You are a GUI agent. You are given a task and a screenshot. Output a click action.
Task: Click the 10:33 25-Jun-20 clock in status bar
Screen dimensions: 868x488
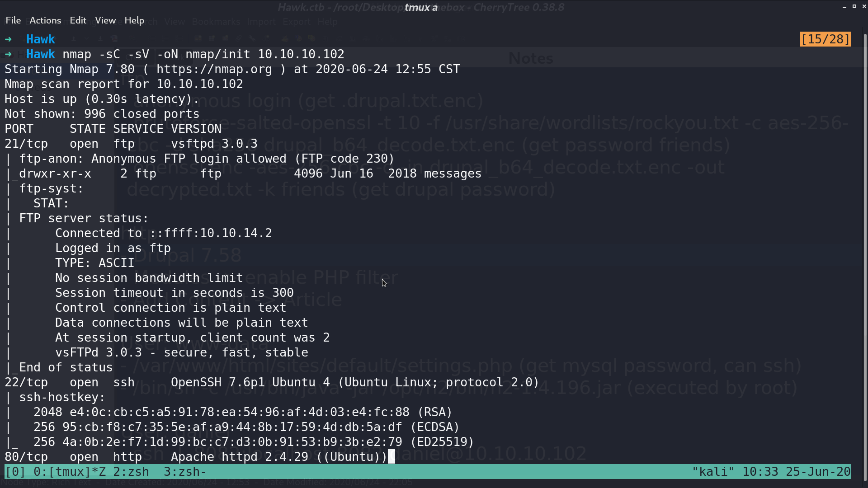[797, 472]
